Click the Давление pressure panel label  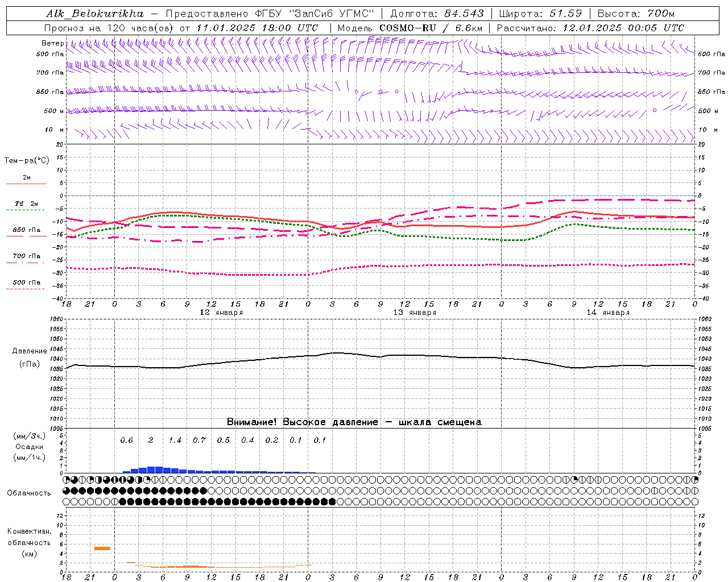tap(30, 351)
